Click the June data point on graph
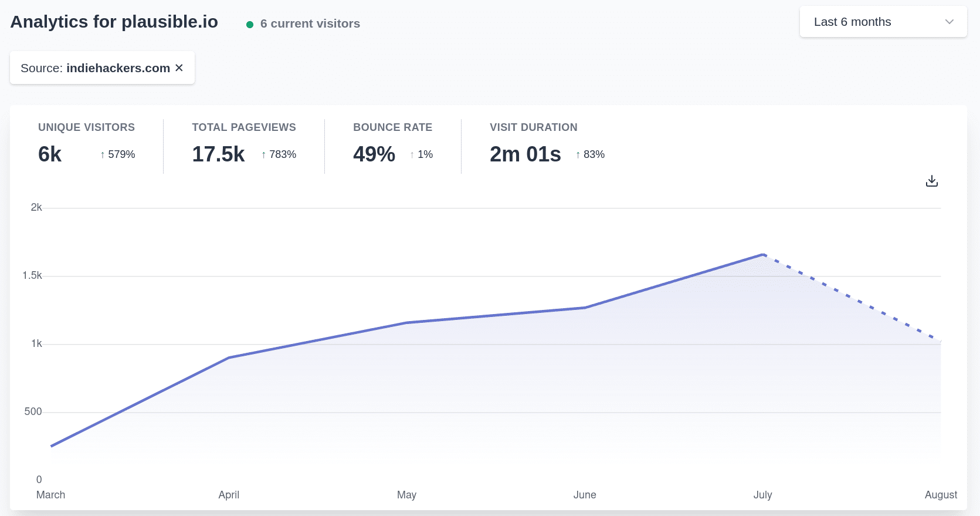Screen dimensions: 980x516 [x=585, y=308]
